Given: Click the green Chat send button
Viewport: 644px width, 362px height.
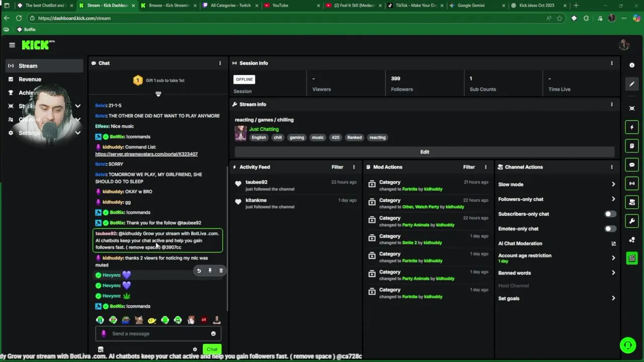Looking at the screenshot, I should (x=212, y=349).
